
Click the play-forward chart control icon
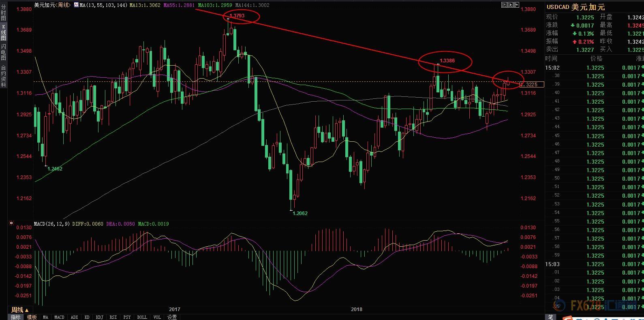point(510,5)
